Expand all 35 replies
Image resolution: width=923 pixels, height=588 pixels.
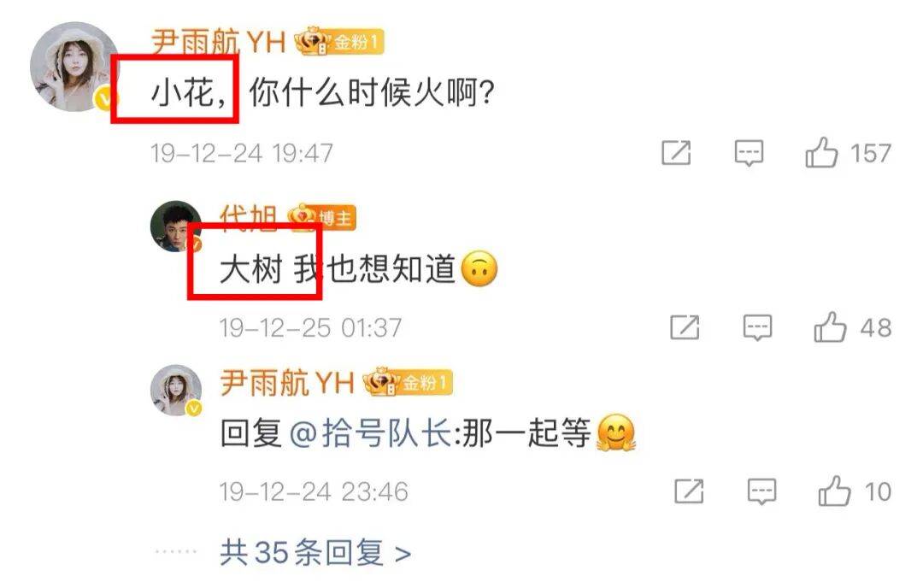click(315, 553)
